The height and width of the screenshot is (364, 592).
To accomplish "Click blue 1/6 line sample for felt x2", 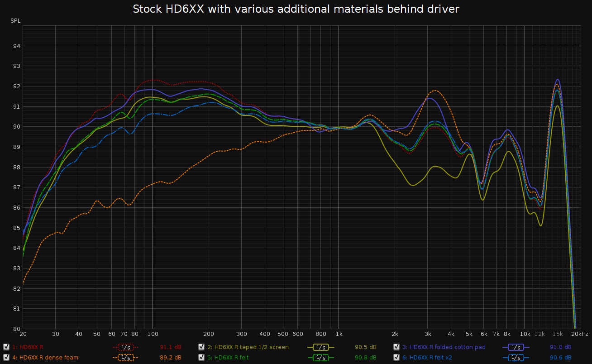I will [516, 358].
